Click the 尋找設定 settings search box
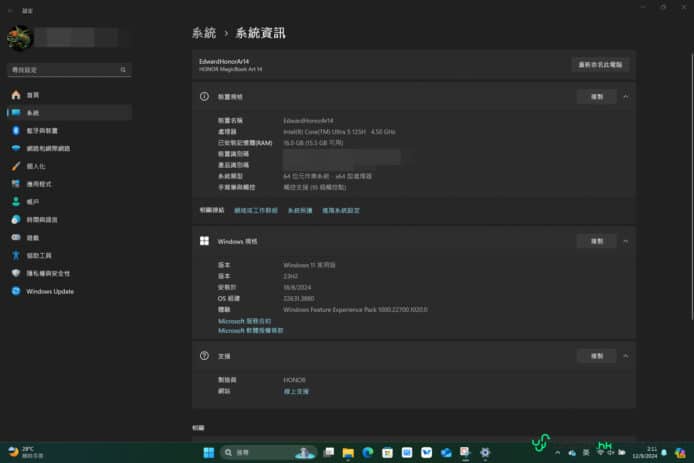Image resolution: width=694 pixels, height=463 pixels. tap(66, 70)
